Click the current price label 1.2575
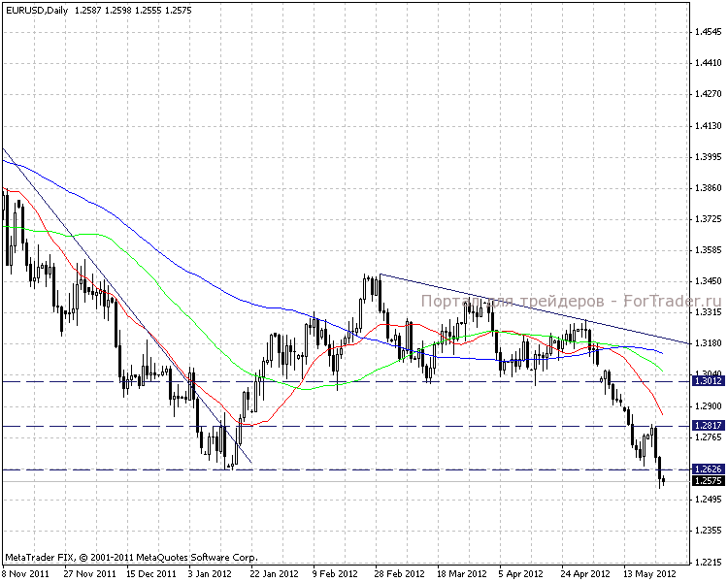Screen dimensions: 728x582 (708, 481)
